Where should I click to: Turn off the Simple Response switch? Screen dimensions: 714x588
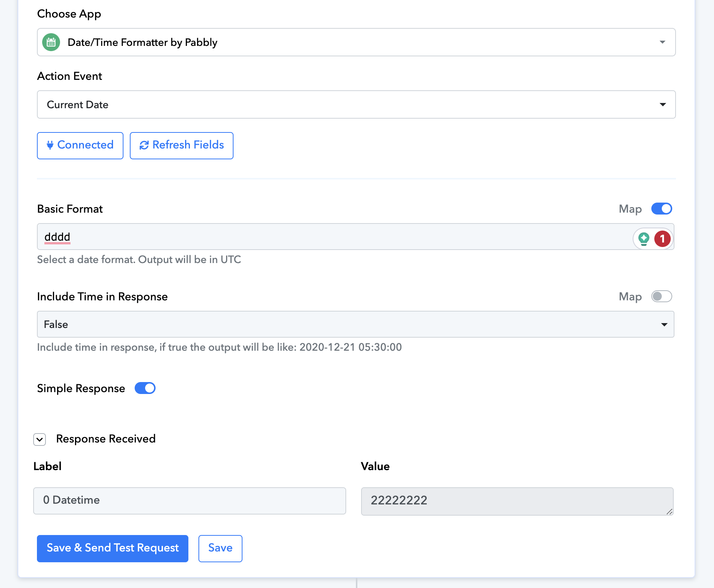(x=145, y=388)
